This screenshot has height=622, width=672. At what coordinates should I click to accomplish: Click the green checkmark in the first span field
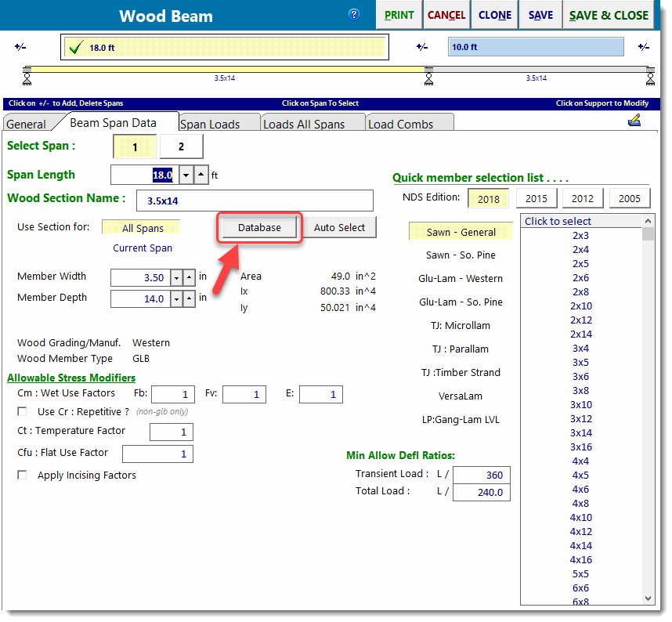(75, 47)
